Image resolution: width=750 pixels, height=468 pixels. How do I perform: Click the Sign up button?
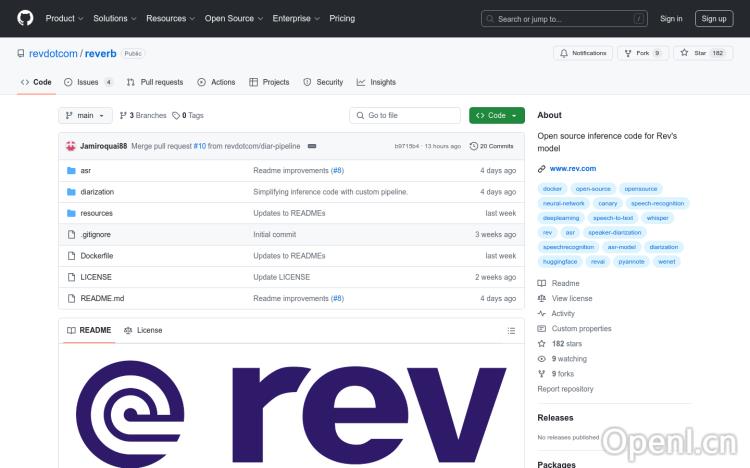pyautogui.click(x=714, y=18)
